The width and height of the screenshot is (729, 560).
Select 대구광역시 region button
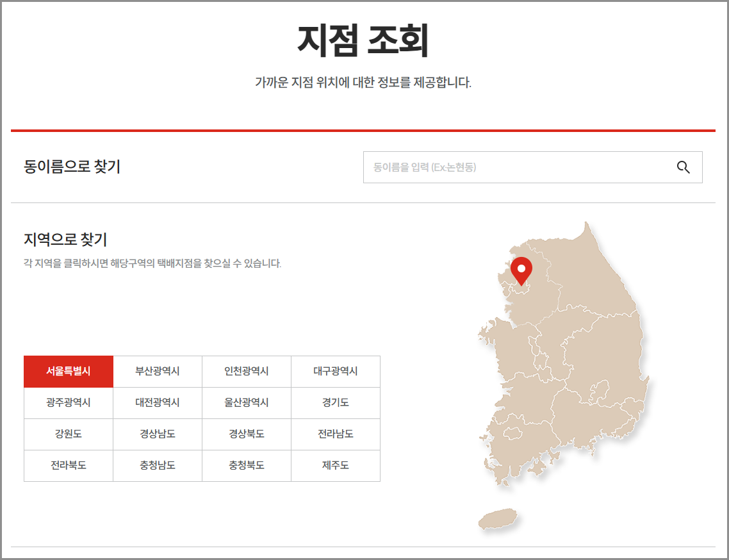335,372
